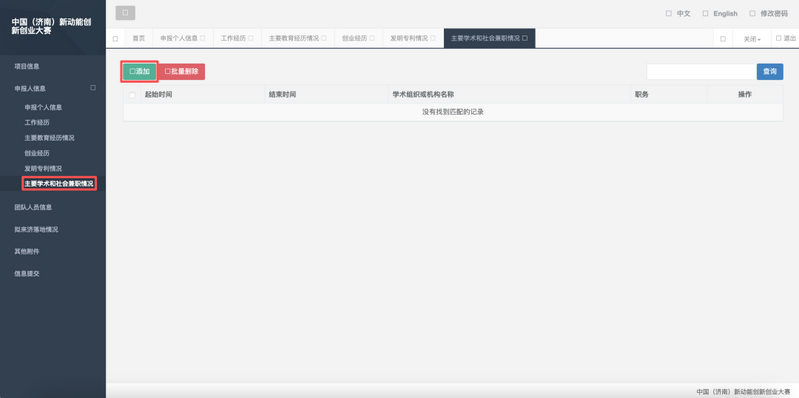This screenshot has height=398, width=799.
Task: Click the blue 查询 button
Action: point(770,72)
